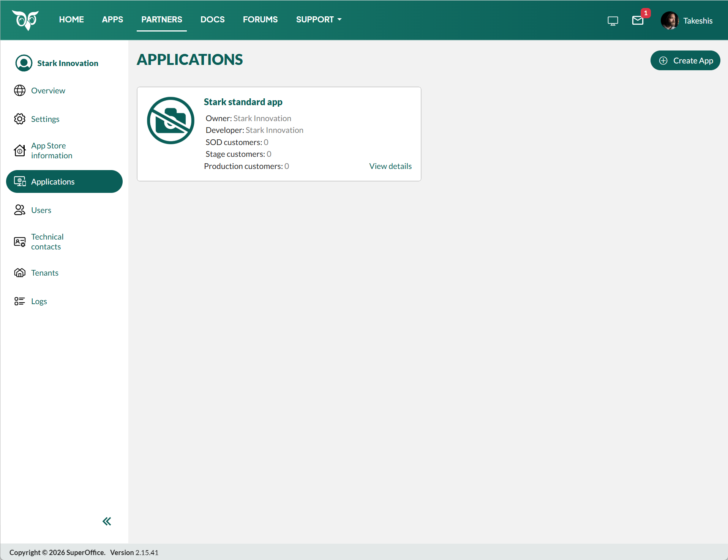
Task: Click the red notification badge showing 1
Action: click(x=646, y=13)
